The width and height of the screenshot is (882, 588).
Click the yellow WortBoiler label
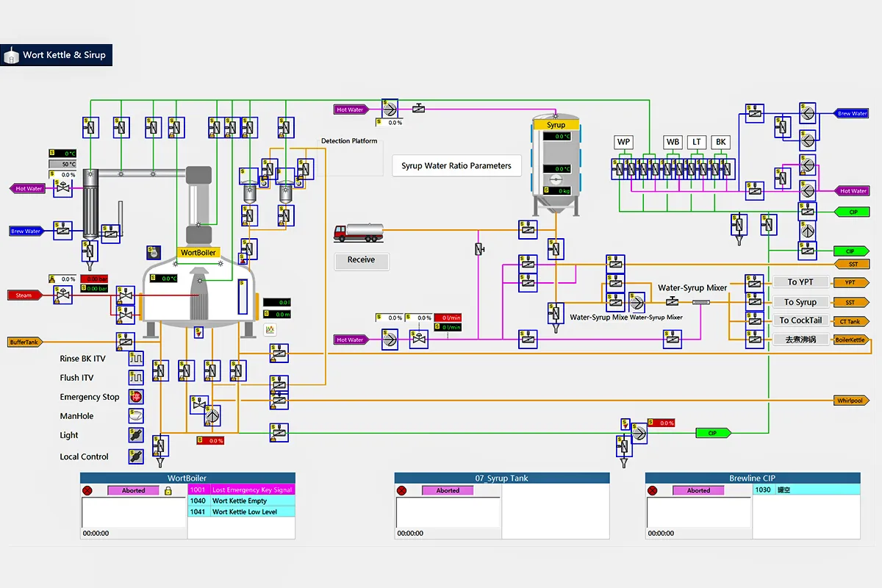(x=198, y=253)
